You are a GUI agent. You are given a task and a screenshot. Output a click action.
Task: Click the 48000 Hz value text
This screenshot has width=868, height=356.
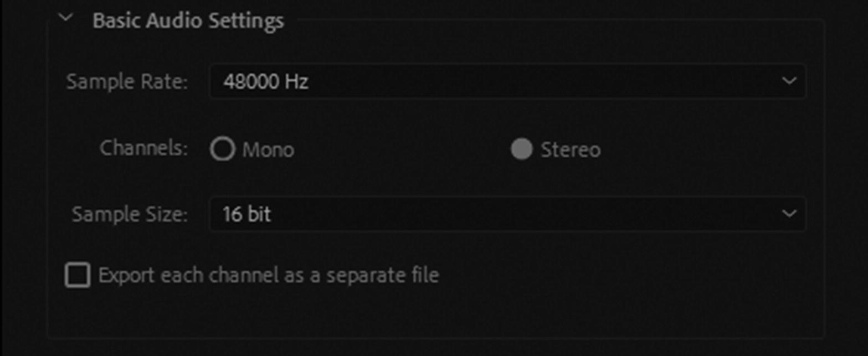point(265,82)
